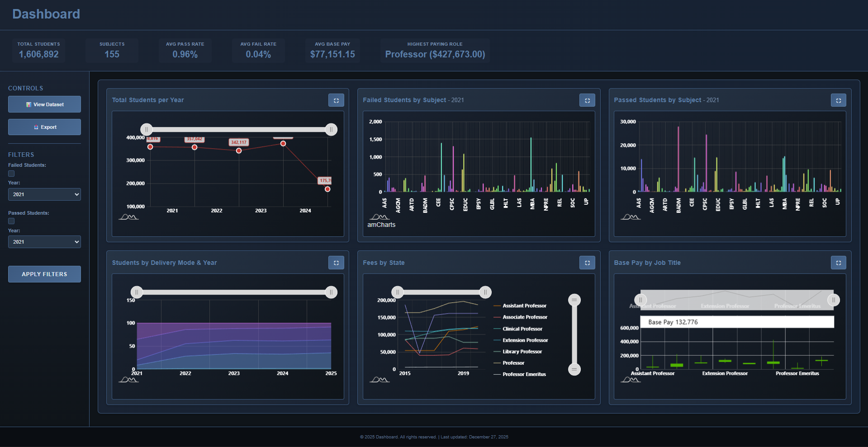Image resolution: width=868 pixels, height=447 pixels.
Task: Click the Highest Paying Role Professor value
Action: click(x=435, y=54)
